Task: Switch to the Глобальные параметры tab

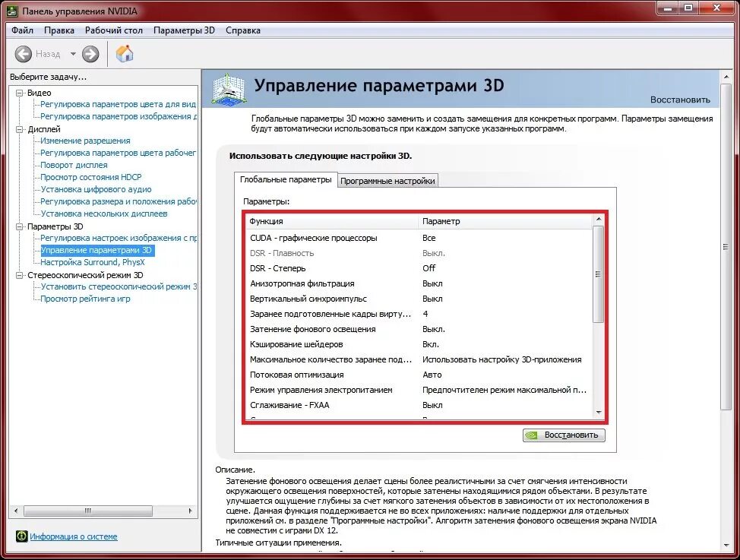Action: pyautogui.click(x=286, y=179)
